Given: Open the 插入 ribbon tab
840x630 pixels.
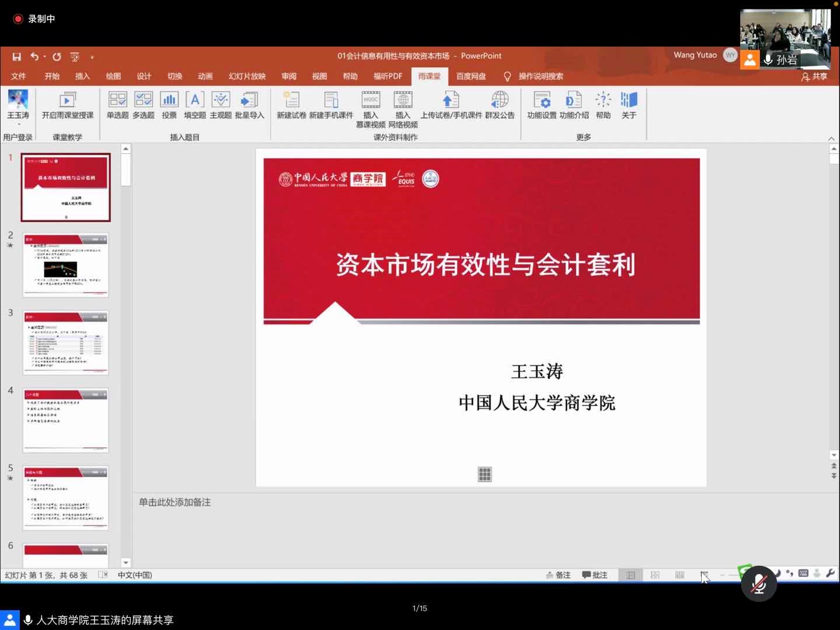Looking at the screenshot, I should point(82,76).
